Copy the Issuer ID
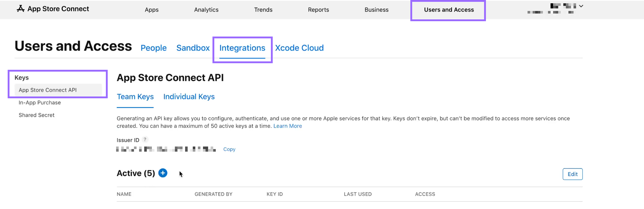Viewport: 644px width, 209px height. pyautogui.click(x=229, y=149)
